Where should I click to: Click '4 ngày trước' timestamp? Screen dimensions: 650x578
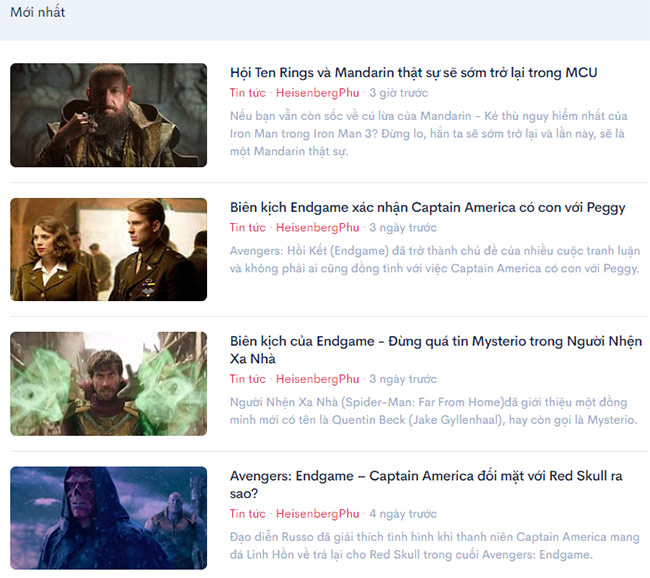pyautogui.click(x=403, y=513)
